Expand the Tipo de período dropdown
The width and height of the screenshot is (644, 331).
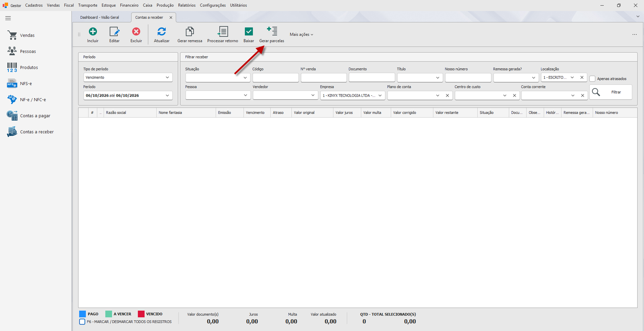click(x=128, y=77)
